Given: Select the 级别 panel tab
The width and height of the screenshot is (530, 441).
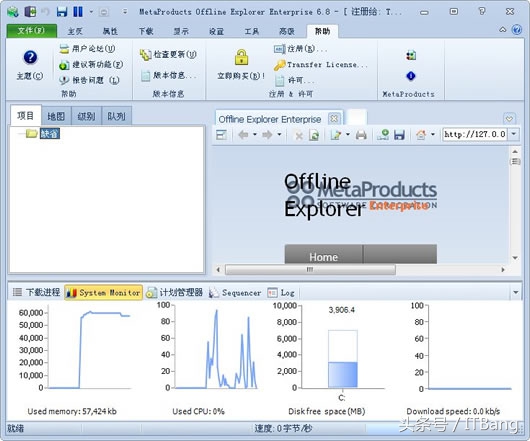Looking at the screenshot, I should point(87,117).
